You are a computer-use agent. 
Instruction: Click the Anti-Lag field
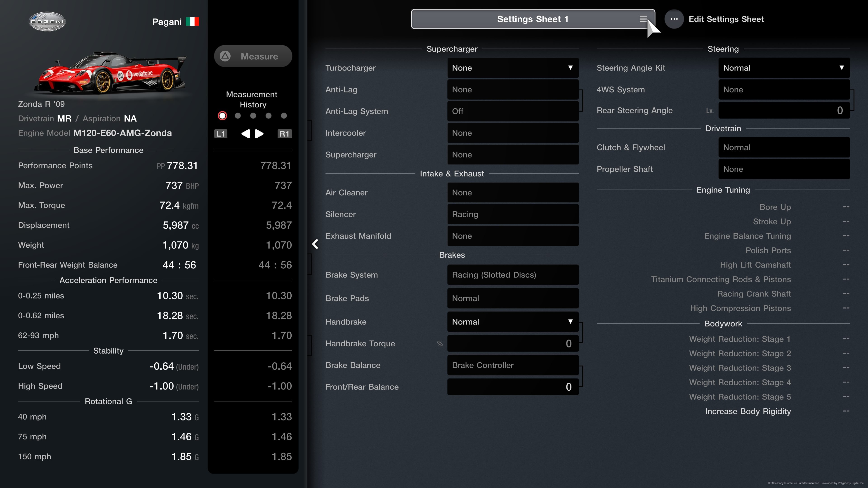[x=513, y=90]
